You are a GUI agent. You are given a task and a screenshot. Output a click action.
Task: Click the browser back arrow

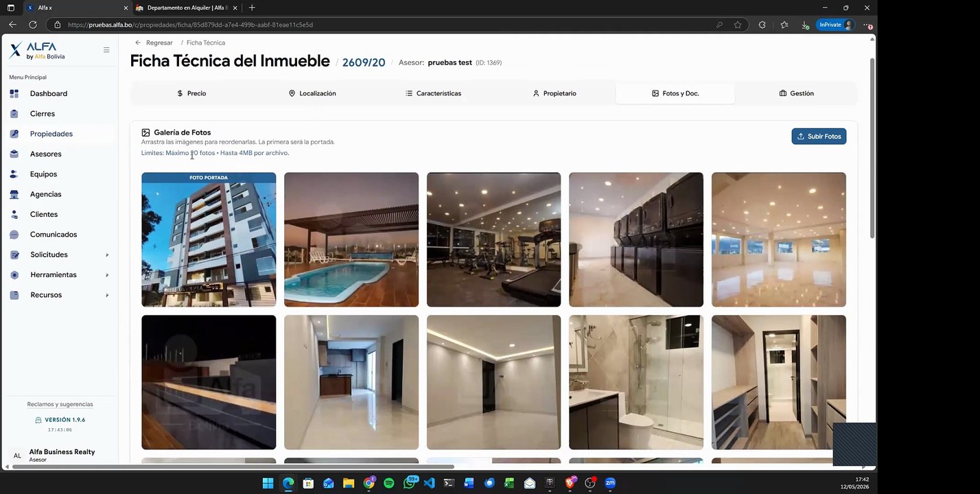tap(12, 25)
